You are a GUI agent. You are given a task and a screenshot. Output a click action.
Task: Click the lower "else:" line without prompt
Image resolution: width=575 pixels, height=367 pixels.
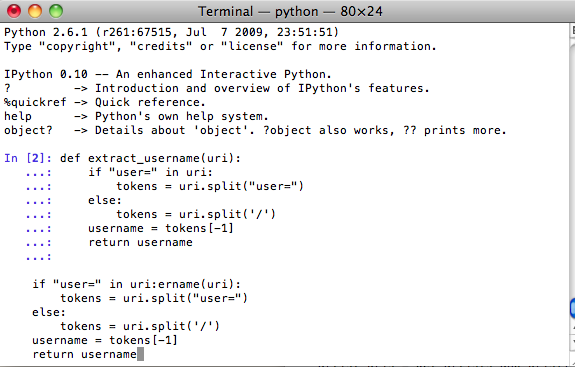(49, 312)
